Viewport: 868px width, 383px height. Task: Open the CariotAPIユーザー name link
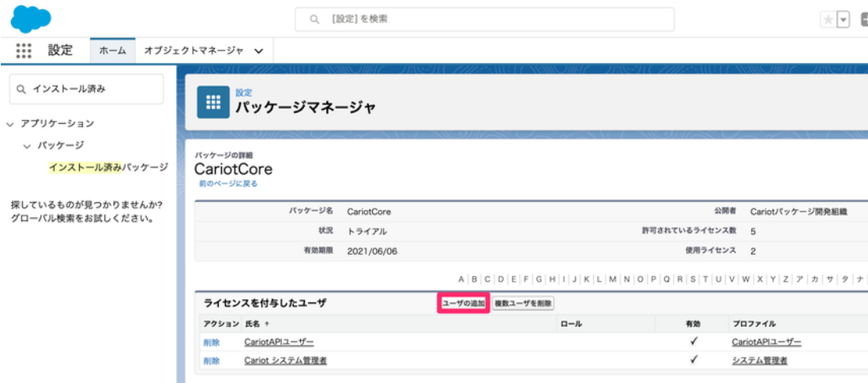[x=279, y=342]
